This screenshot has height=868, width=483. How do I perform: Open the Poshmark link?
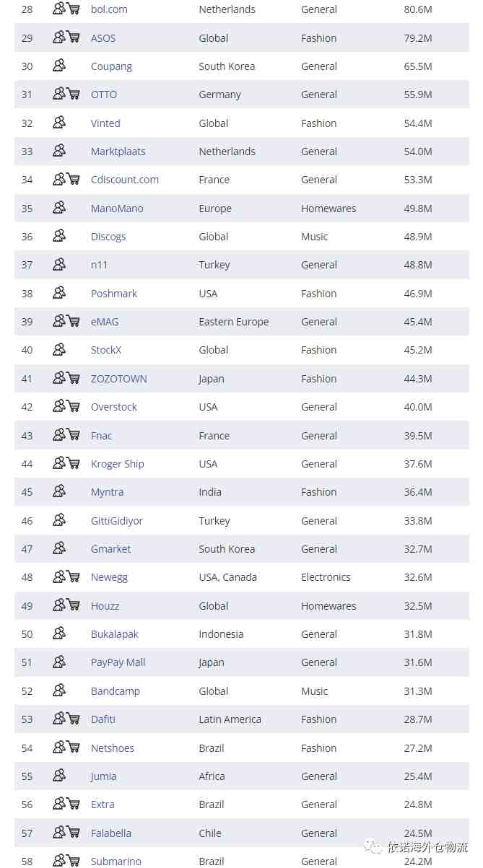click(114, 294)
